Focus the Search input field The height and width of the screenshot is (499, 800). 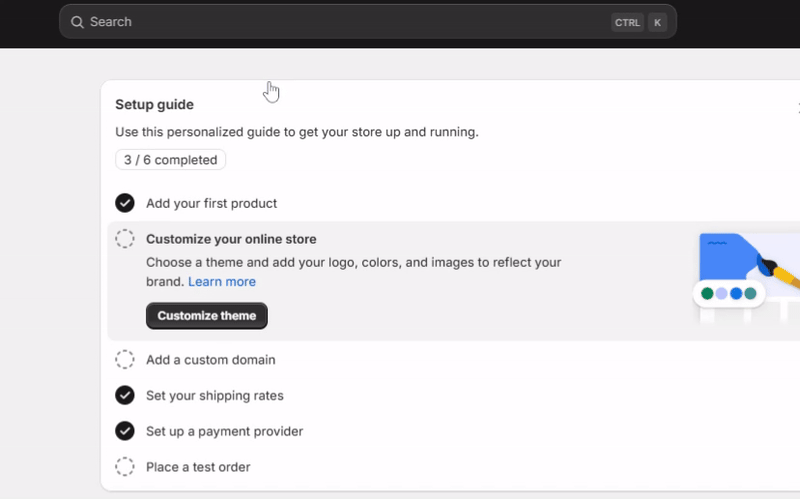click(x=368, y=22)
